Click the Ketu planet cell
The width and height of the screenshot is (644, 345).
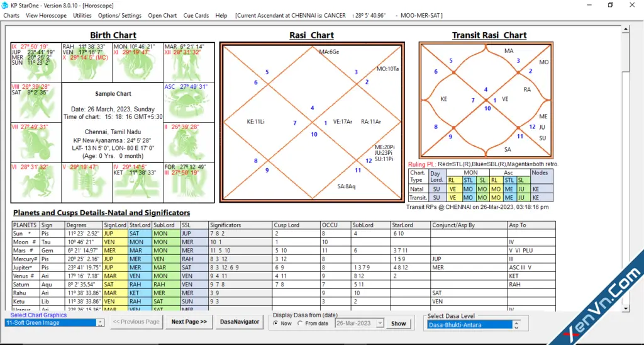(26, 302)
